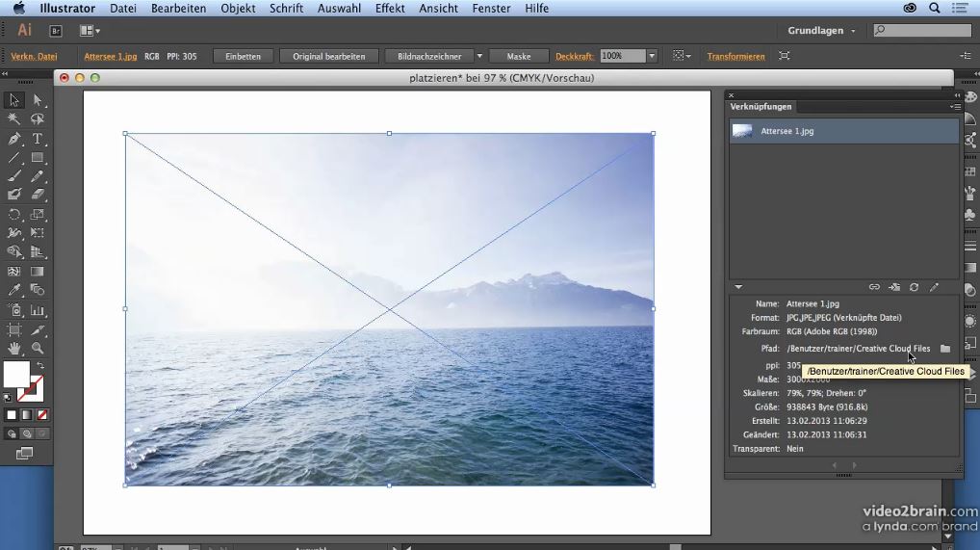Select the Hand tool
980x550 pixels.
tap(13, 348)
